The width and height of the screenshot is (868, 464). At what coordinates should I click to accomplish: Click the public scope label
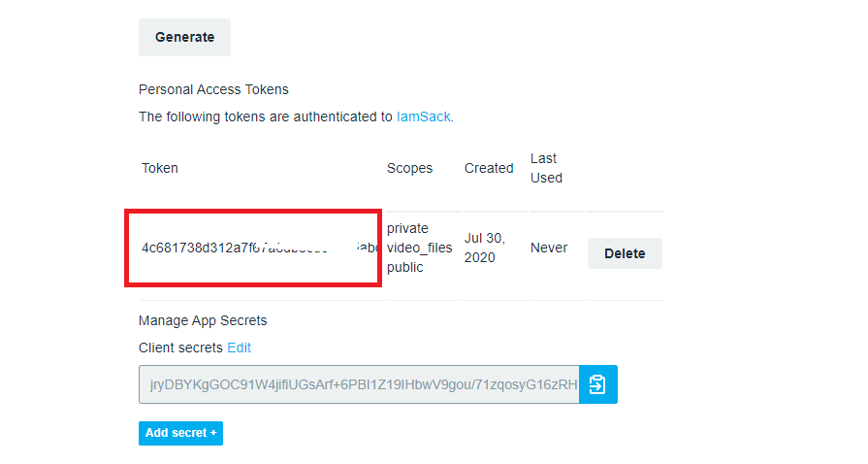405,267
